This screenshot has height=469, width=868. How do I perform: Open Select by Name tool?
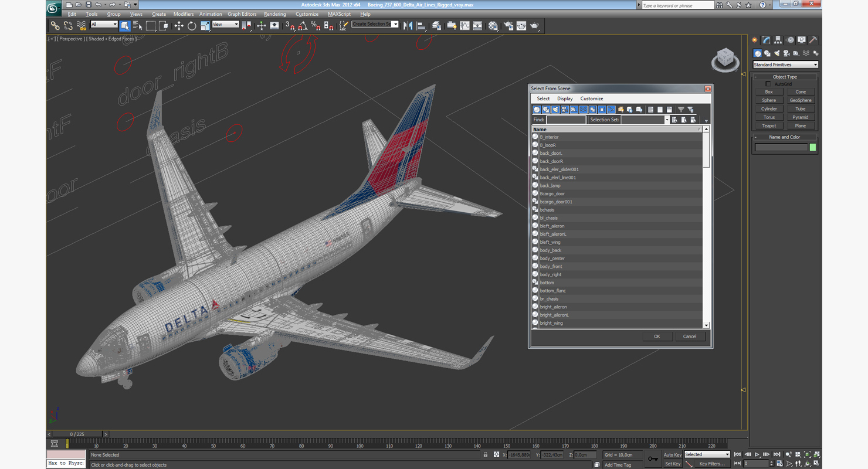138,26
